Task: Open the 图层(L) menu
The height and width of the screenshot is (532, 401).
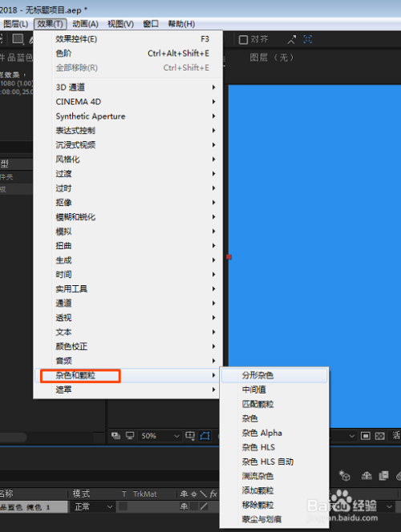Action: (15, 24)
